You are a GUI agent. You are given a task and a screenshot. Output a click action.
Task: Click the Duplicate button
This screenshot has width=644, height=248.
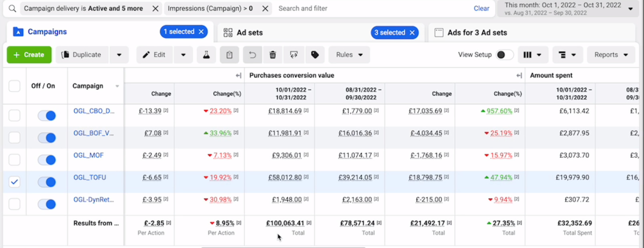(x=83, y=55)
